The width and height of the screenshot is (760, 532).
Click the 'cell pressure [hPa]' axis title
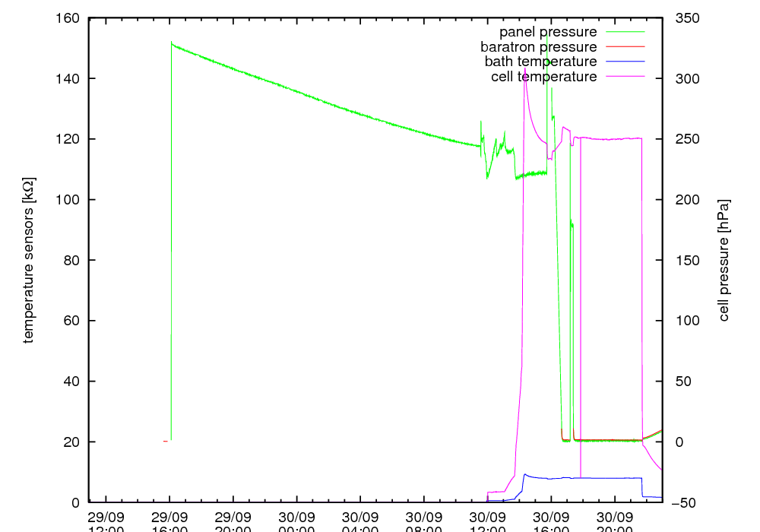(x=724, y=260)
